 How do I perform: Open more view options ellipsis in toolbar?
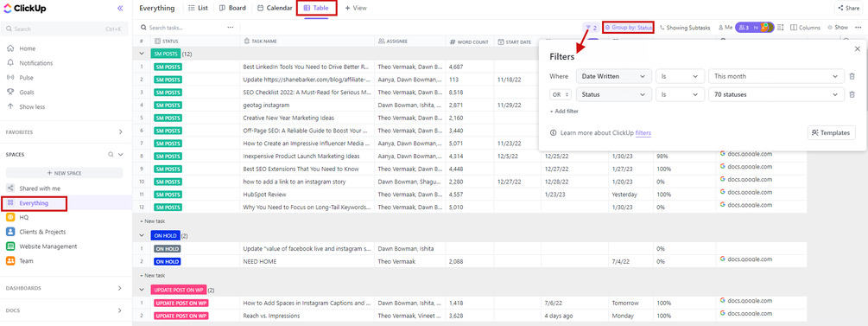tap(858, 27)
